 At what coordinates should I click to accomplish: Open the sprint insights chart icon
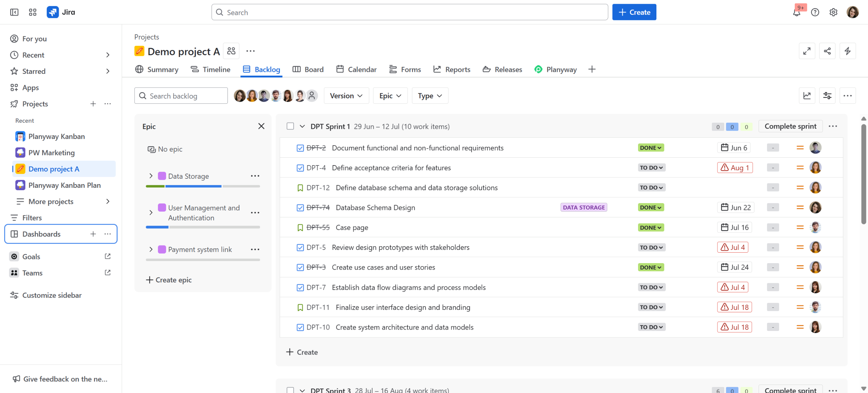[807, 96]
